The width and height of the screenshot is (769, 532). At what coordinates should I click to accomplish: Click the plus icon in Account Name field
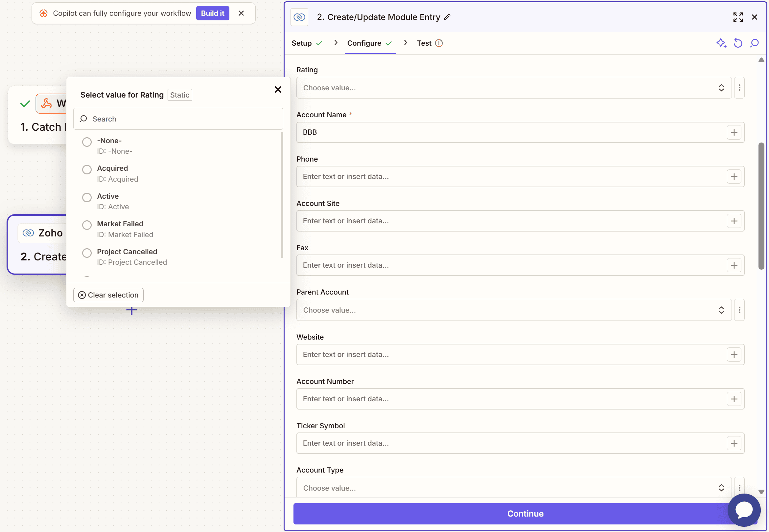point(734,132)
